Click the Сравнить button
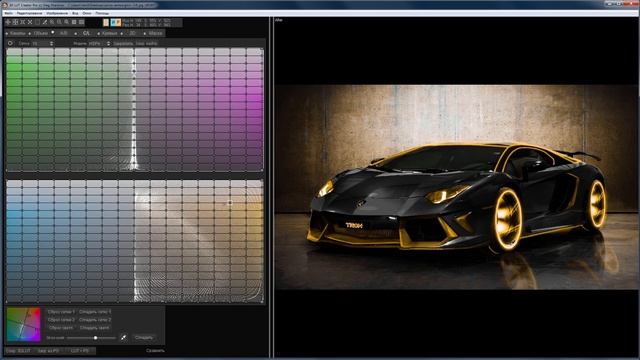640x360 pixels. click(156, 351)
